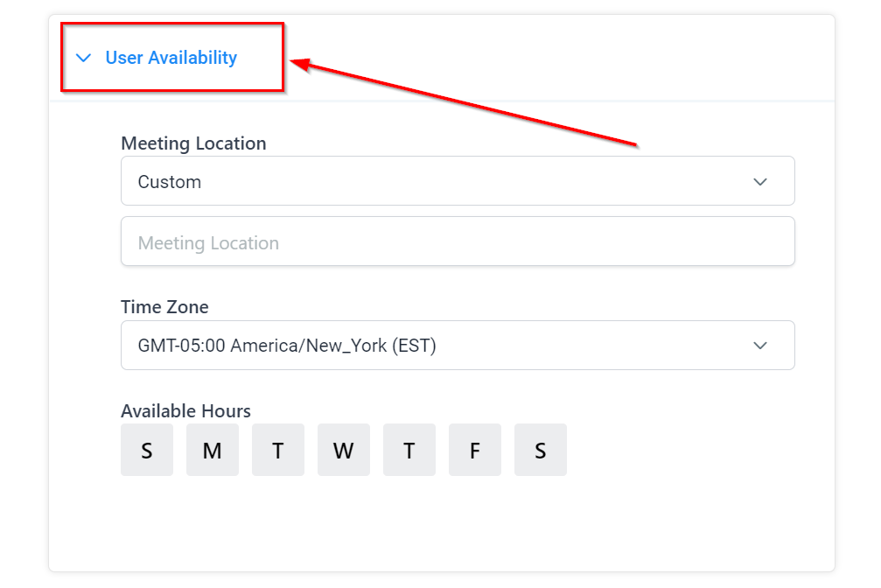Toggle the Monday 'M' day button

point(213,450)
